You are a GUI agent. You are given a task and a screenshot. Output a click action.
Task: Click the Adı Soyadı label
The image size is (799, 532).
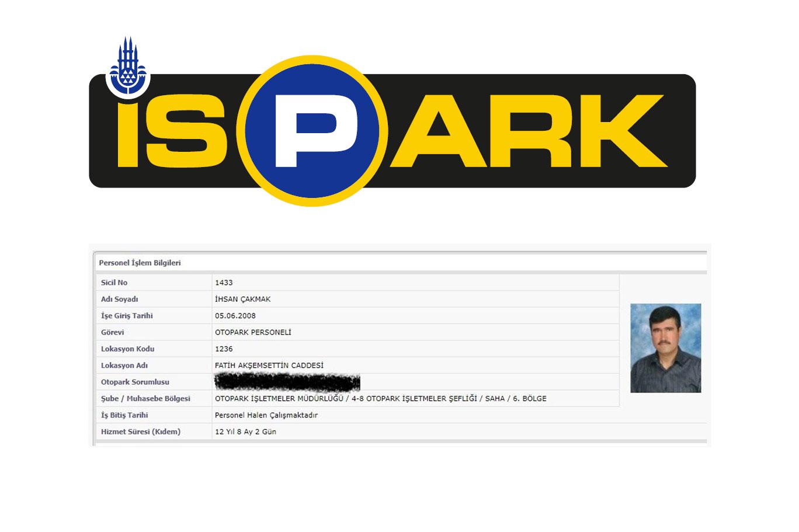119,299
